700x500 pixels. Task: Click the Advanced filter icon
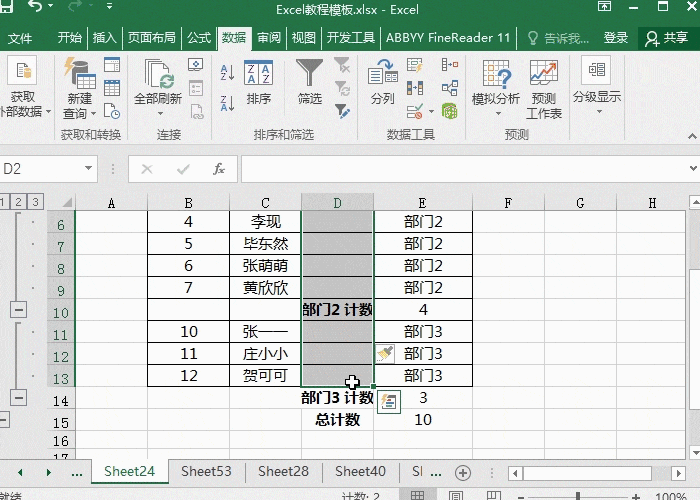point(342,111)
